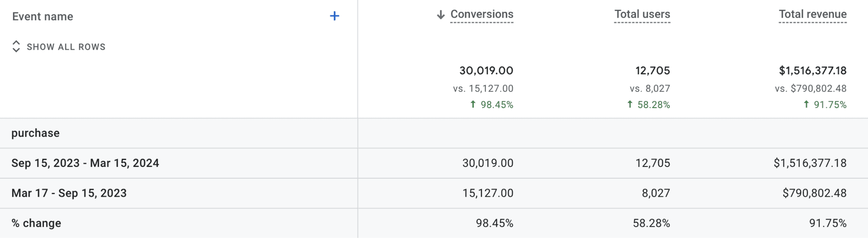Click the green 58.28% users increase indicator
Screen dimensions: 868x242
coord(649,105)
